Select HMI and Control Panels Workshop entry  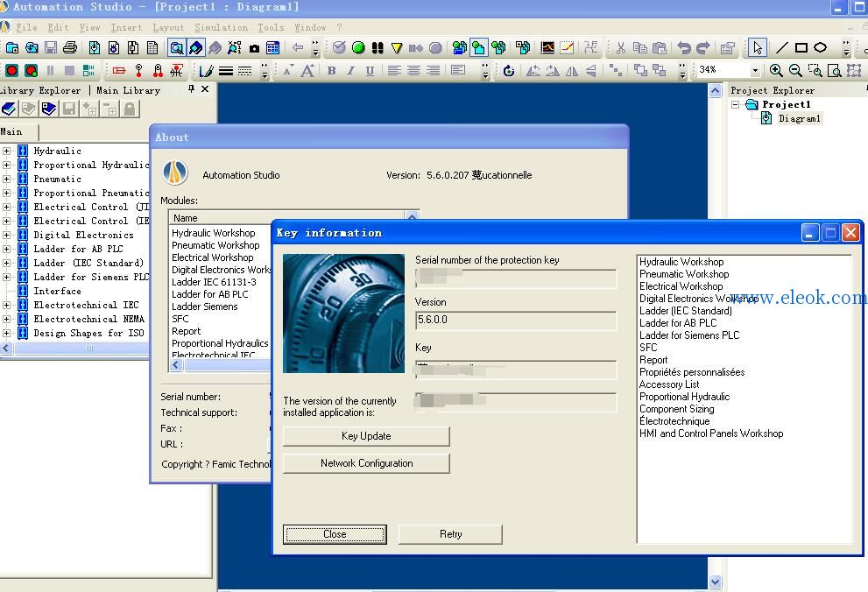click(711, 433)
